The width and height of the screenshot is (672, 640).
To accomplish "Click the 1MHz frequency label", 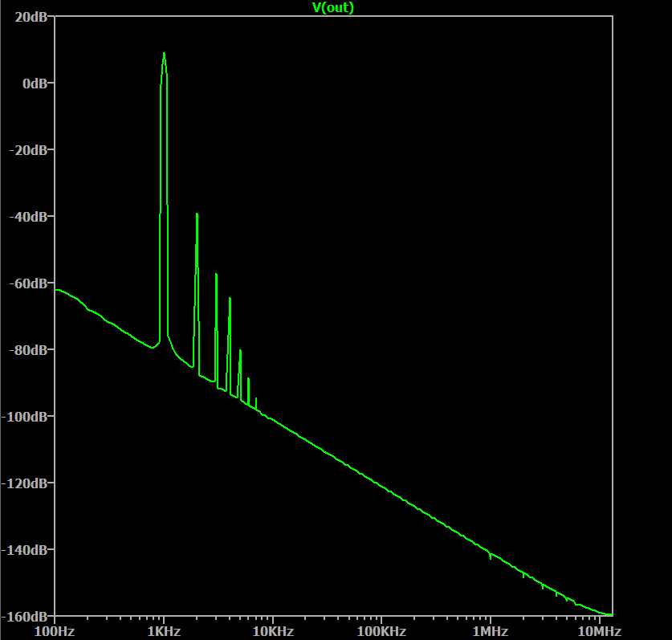I will coord(491,631).
